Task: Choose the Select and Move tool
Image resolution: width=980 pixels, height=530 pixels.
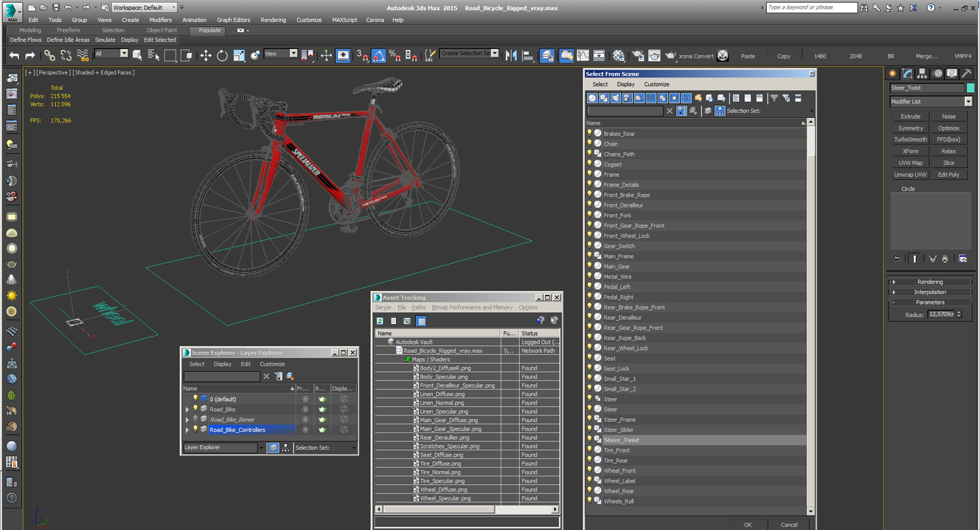Action: (x=206, y=56)
